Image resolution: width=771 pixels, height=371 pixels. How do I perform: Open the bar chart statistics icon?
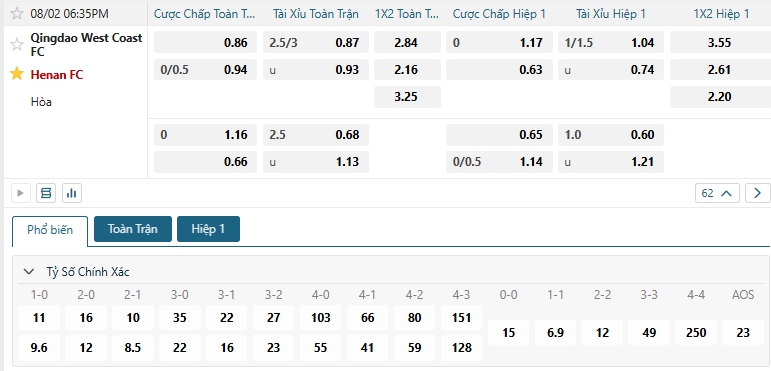point(72,193)
